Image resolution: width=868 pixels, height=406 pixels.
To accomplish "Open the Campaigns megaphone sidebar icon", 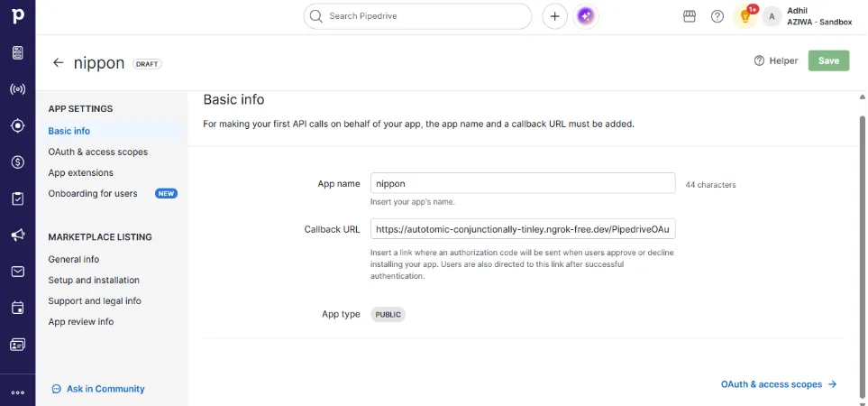I will pos(18,235).
